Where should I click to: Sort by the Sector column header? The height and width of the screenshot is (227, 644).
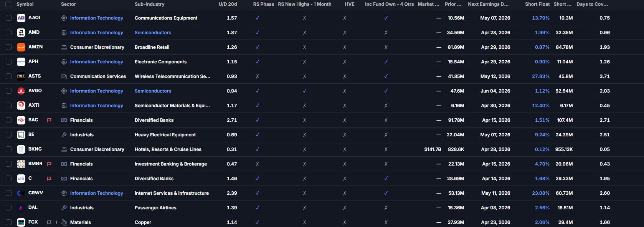pos(68,4)
